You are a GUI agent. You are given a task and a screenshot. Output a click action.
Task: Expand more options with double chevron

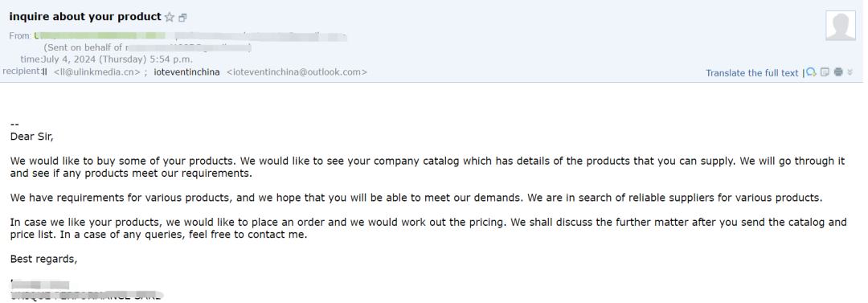(x=850, y=72)
